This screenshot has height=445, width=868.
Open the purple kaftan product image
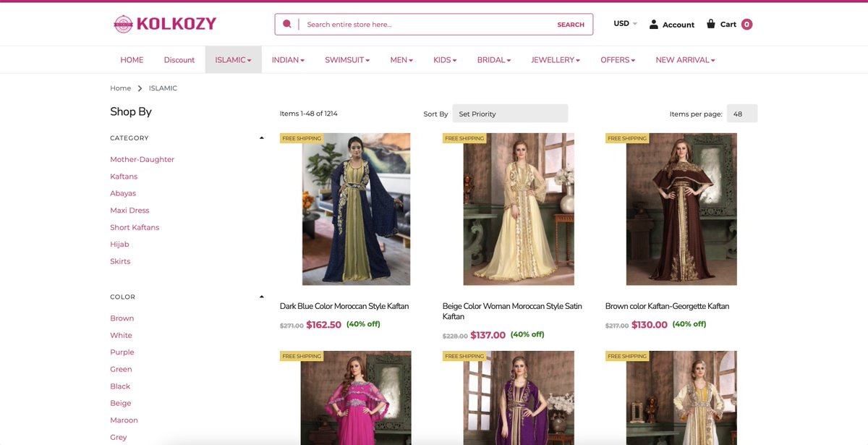(x=519, y=398)
